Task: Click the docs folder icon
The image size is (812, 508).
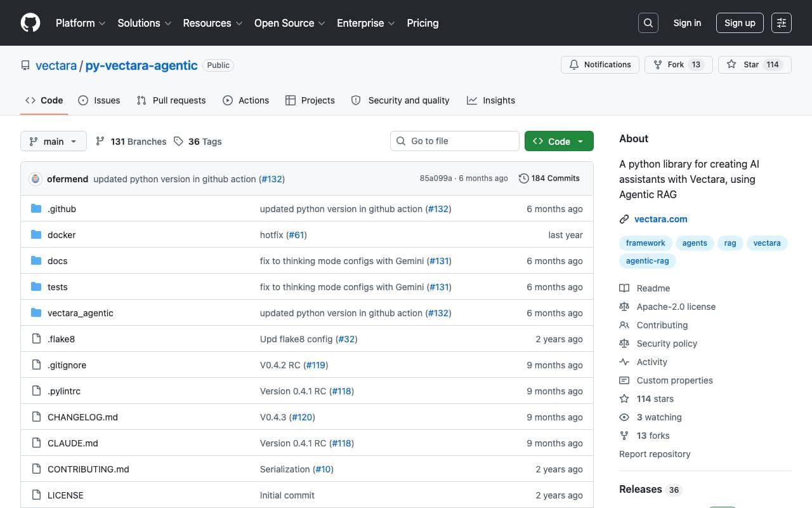Action: (36, 261)
